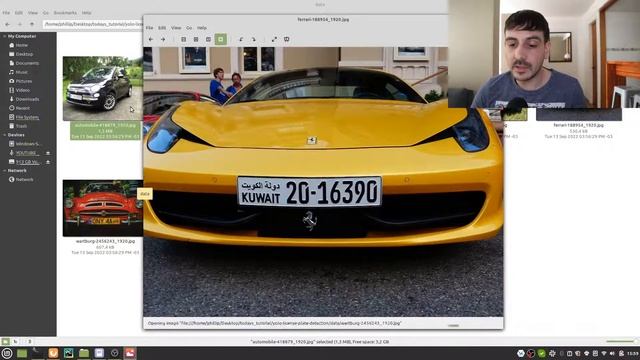
Task: Open Trash in the sidebar
Action: pyautogui.click(x=21, y=126)
